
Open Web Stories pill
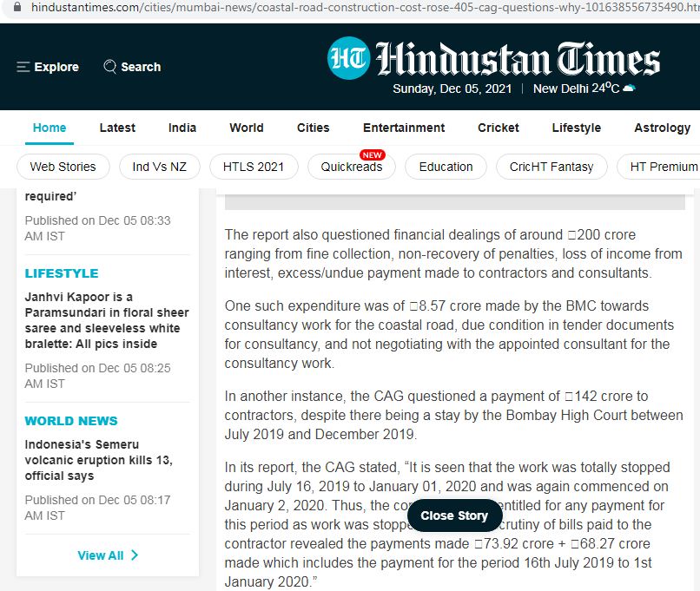pyautogui.click(x=63, y=167)
